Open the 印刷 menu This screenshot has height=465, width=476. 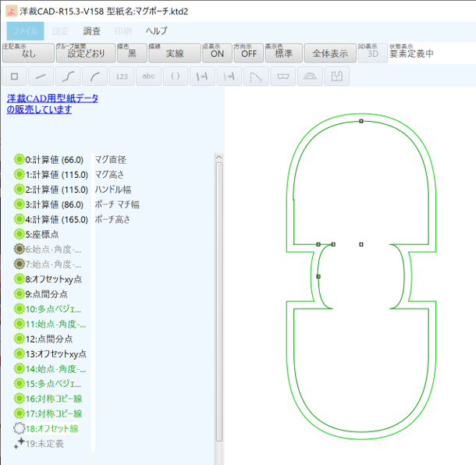click(x=123, y=31)
